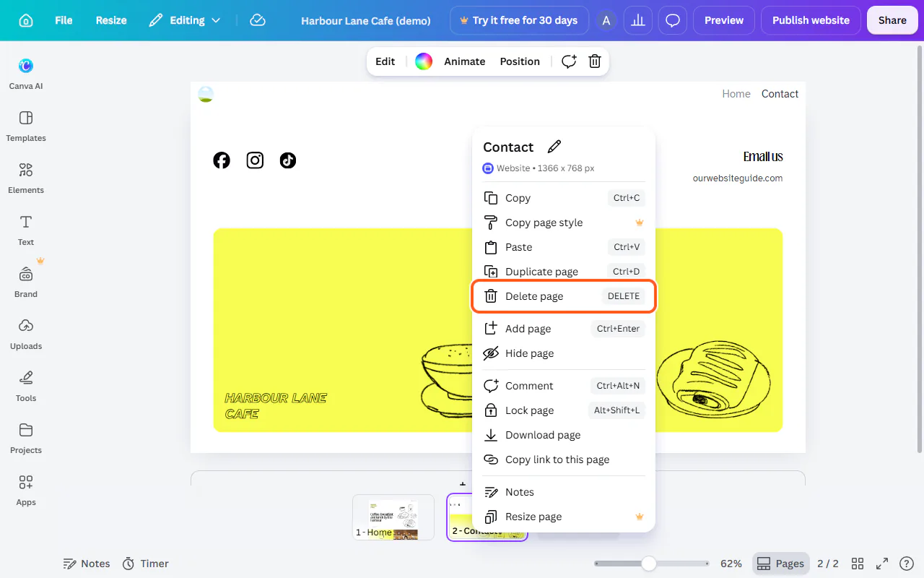Click the Share button

click(892, 20)
